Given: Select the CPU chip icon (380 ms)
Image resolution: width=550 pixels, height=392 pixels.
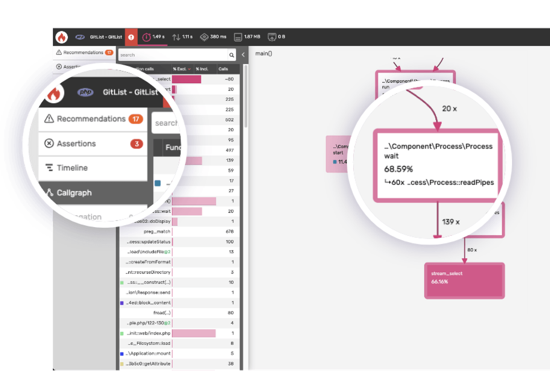Looking at the screenshot, I should (x=204, y=37).
